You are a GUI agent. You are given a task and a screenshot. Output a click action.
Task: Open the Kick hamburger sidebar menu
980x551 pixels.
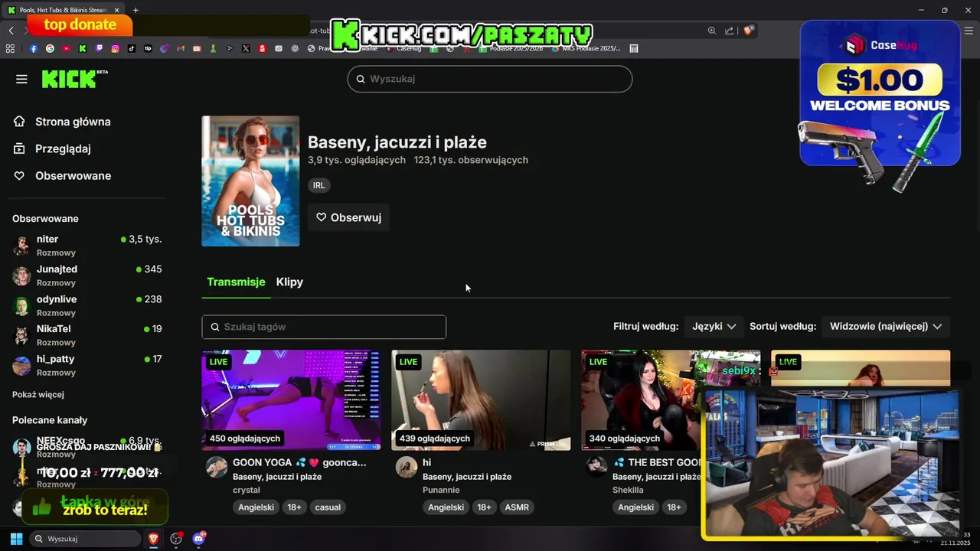click(21, 79)
